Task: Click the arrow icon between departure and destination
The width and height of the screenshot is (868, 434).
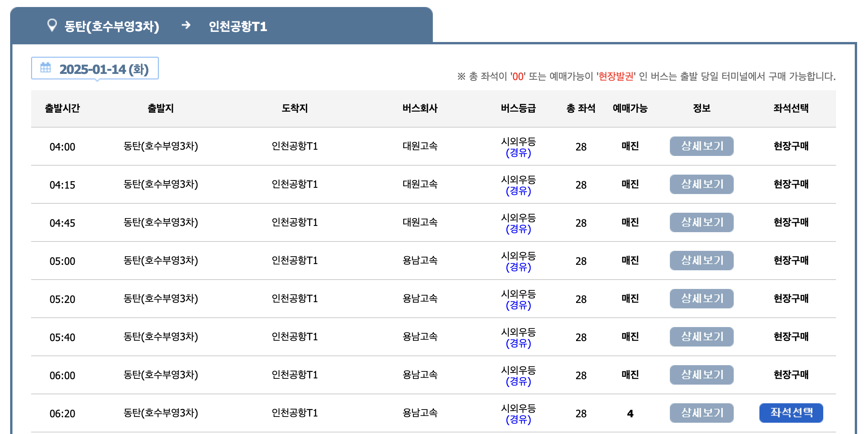Action: pos(186,25)
